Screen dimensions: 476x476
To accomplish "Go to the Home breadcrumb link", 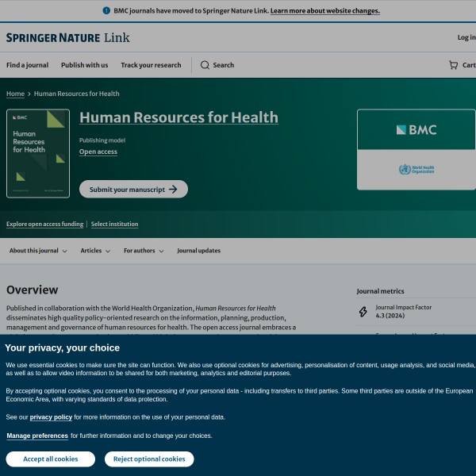I will [15, 94].
